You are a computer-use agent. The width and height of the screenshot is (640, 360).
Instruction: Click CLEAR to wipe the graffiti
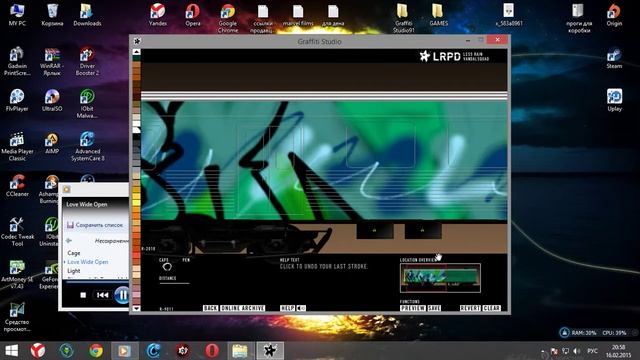(x=491, y=308)
